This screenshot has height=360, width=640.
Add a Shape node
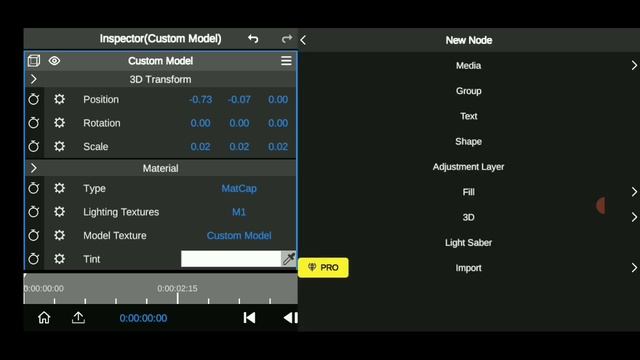point(469,142)
